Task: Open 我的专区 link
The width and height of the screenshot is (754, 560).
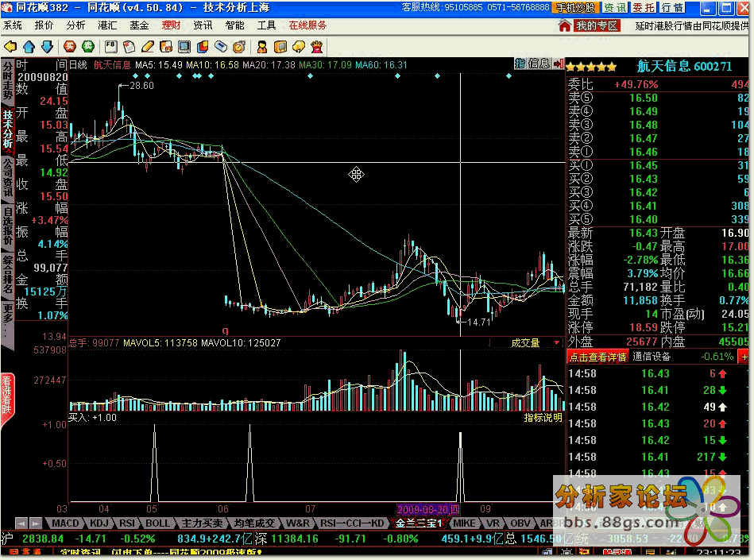Action: (x=597, y=26)
